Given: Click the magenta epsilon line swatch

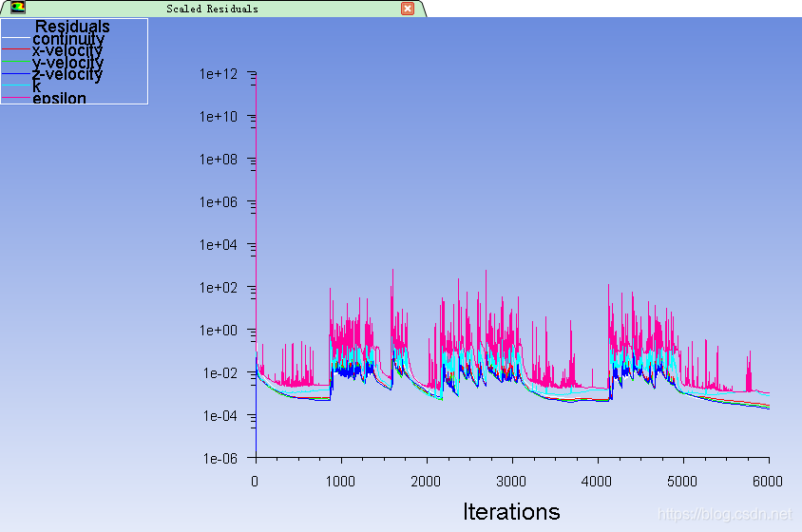Looking at the screenshot, I should coord(15,97).
